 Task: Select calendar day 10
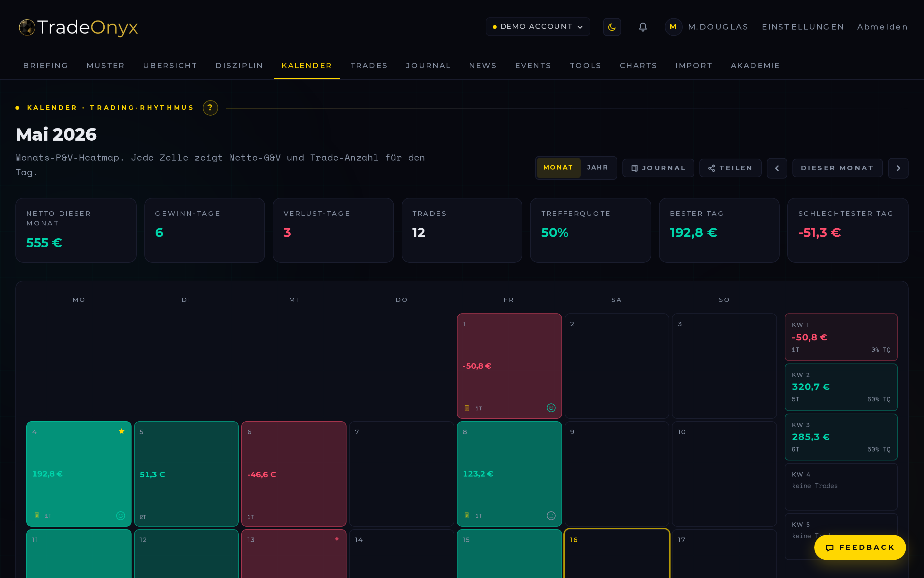pos(724,474)
